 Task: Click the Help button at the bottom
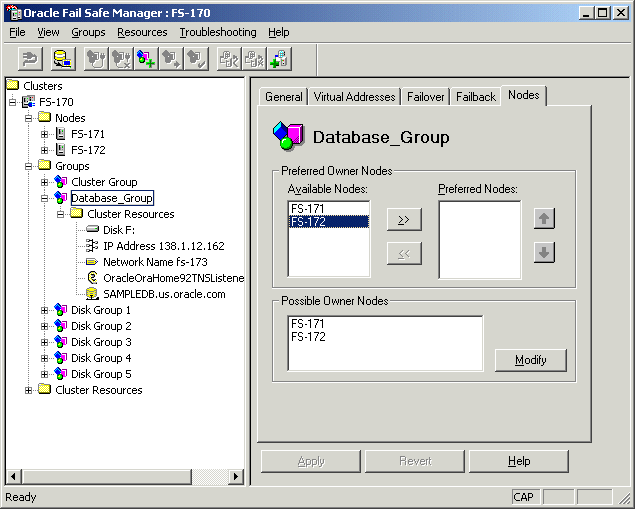coord(519,461)
